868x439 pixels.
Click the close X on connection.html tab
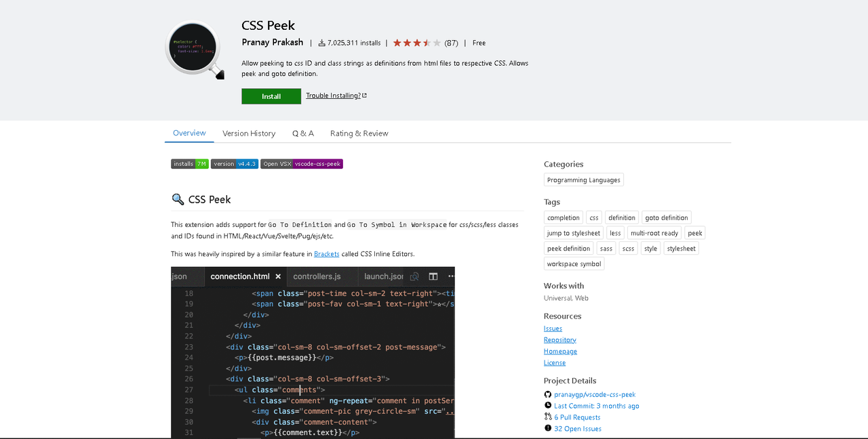278,276
